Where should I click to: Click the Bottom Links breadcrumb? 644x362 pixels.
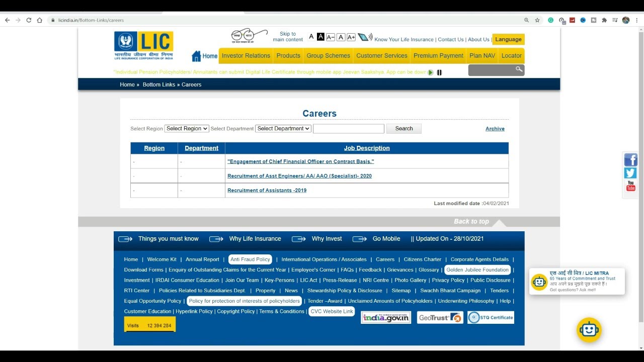point(159,84)
